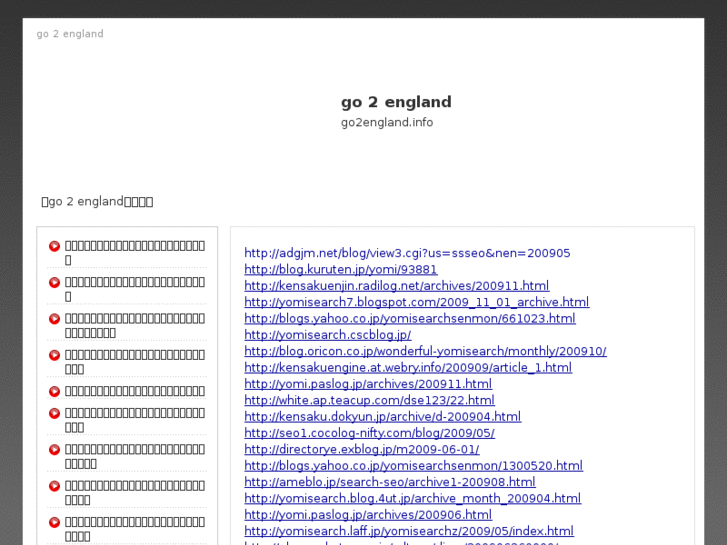Click the bold 'go 2 england' page title
The image size is (727, 545).
(396, 102)
